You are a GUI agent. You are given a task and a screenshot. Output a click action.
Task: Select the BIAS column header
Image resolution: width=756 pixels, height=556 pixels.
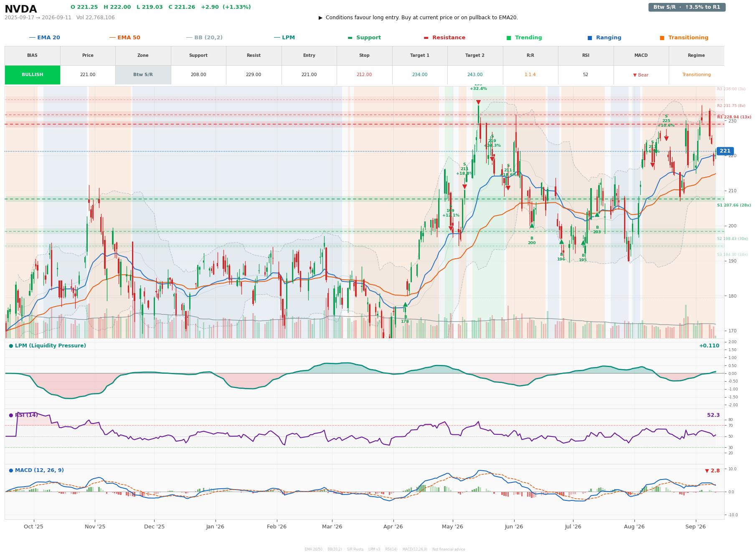tap(33, 56)
